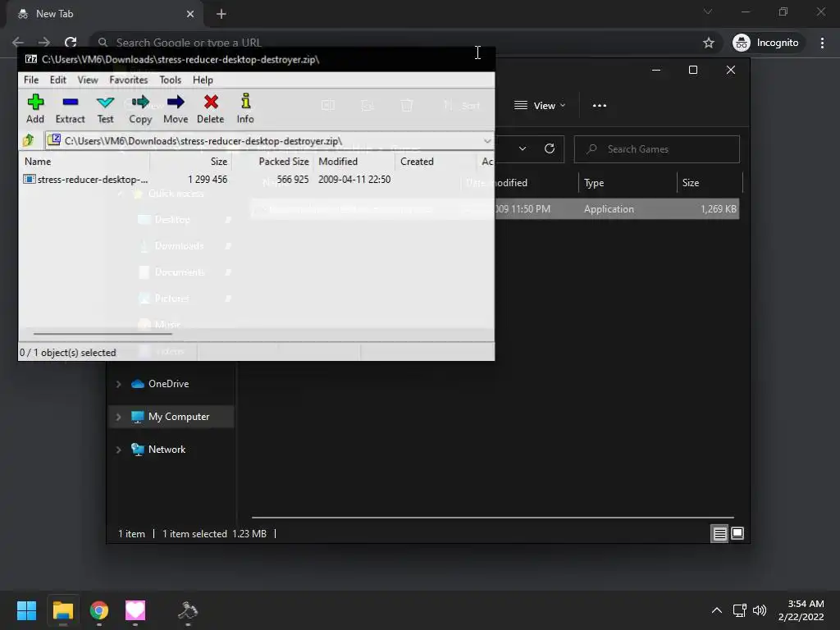Sort Explorer by the Type column
The image size is (840, 630).
coord(628,183)
